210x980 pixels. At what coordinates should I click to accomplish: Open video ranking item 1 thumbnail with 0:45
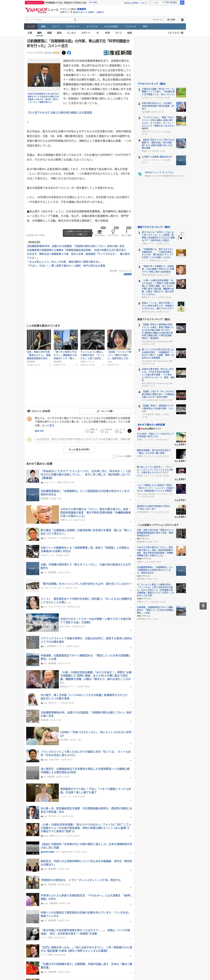[181, 328]
